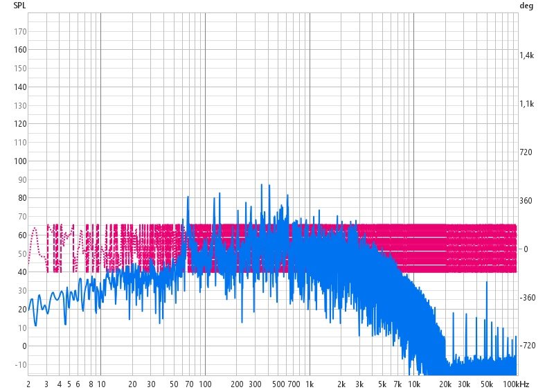Screen dimensions: 554x392
Task: Select the 1k frequency label
Action: 310,384
